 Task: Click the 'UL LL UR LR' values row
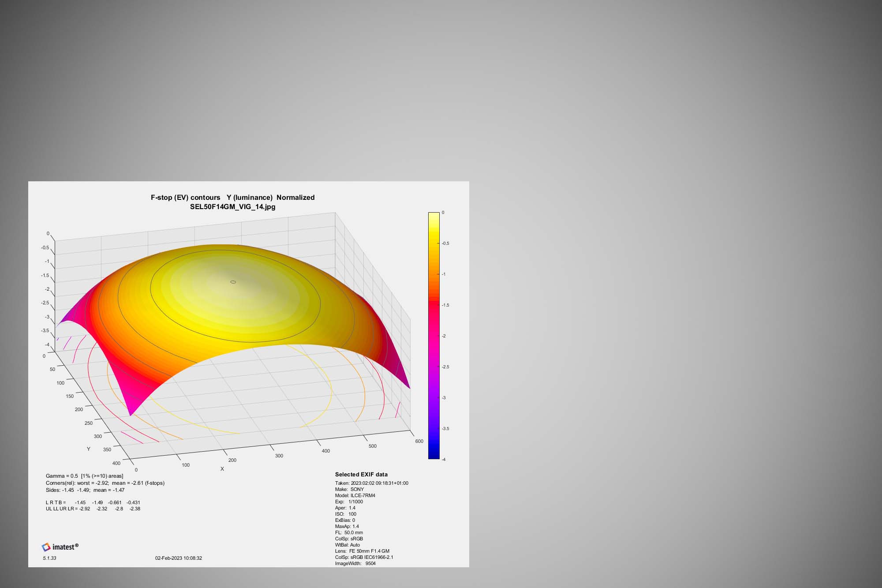(x=93, y=509)
